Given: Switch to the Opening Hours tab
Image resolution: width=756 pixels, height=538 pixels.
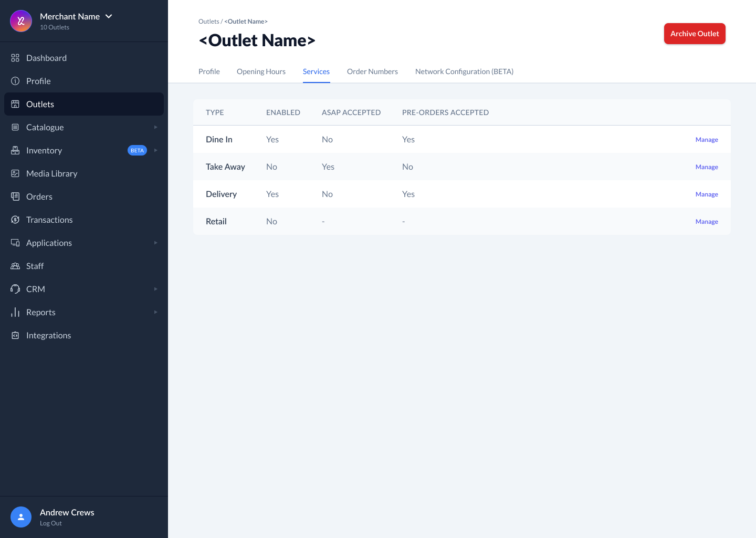Looking at the screenshot, I should (261, 71).
